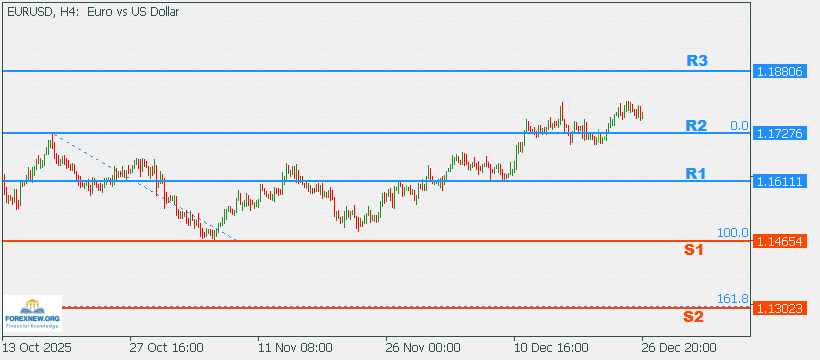The width and height of the screenshot is (820, 360).
Task: Click the S2 support label
Action: 693,317
